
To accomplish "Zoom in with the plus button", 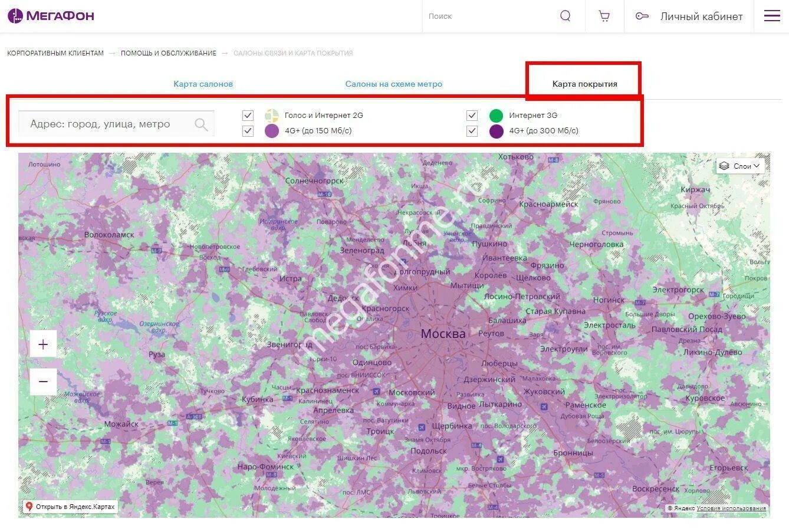I will tap(43, 344).
